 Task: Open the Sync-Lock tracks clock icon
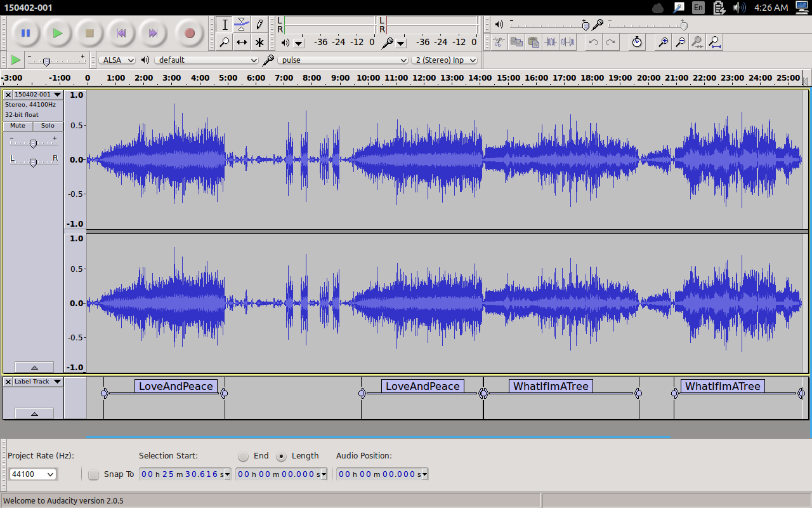637,43
